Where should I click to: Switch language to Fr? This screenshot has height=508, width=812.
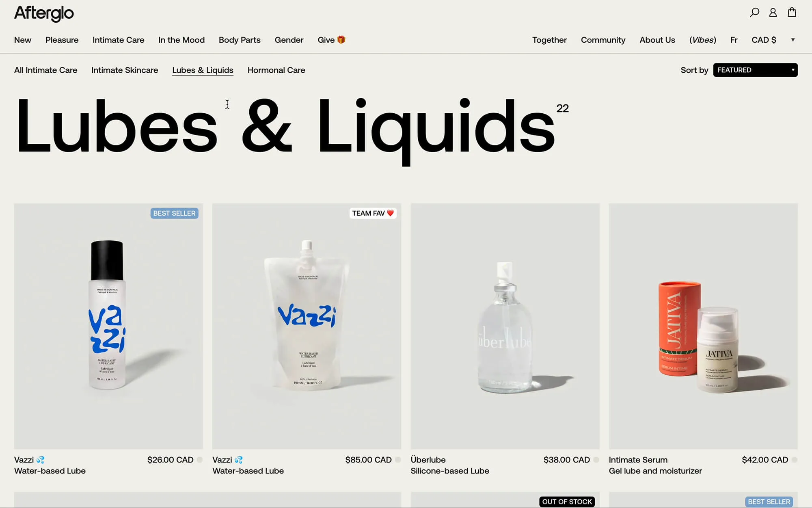click(x=734, y=40)
